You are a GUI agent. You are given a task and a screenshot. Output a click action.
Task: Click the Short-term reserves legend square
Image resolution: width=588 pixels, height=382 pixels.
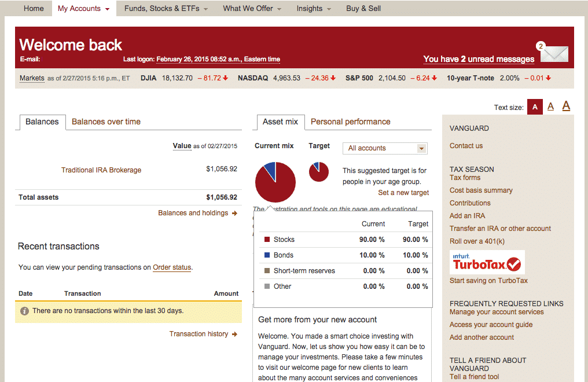(267, 271)
